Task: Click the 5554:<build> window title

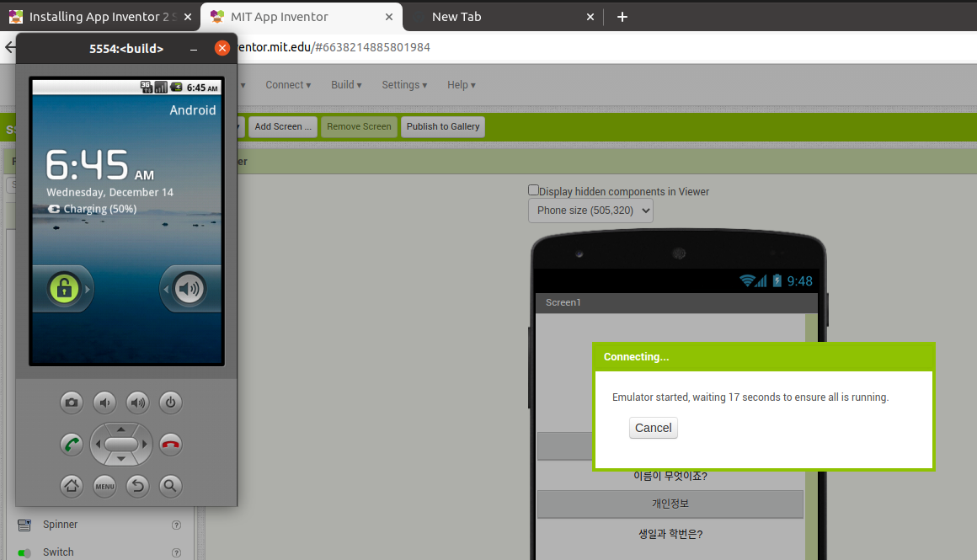Action: pos(126,49)
